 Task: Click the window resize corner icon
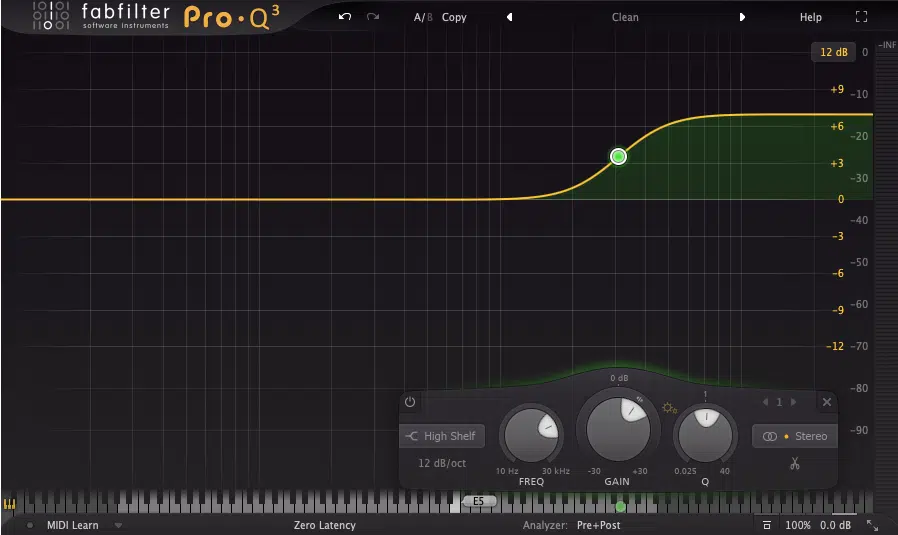[872, 525]
